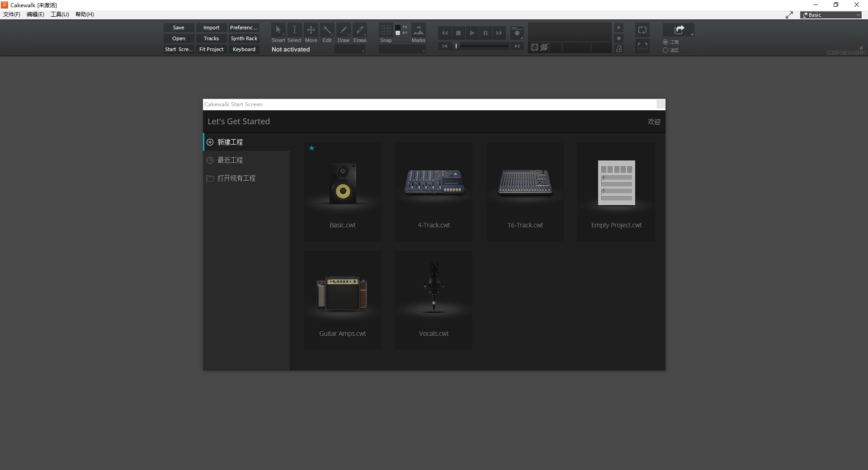Select the Smart tool
This screenshot has width=868, height=470.
pyautogui.click(x=278, y=30)
